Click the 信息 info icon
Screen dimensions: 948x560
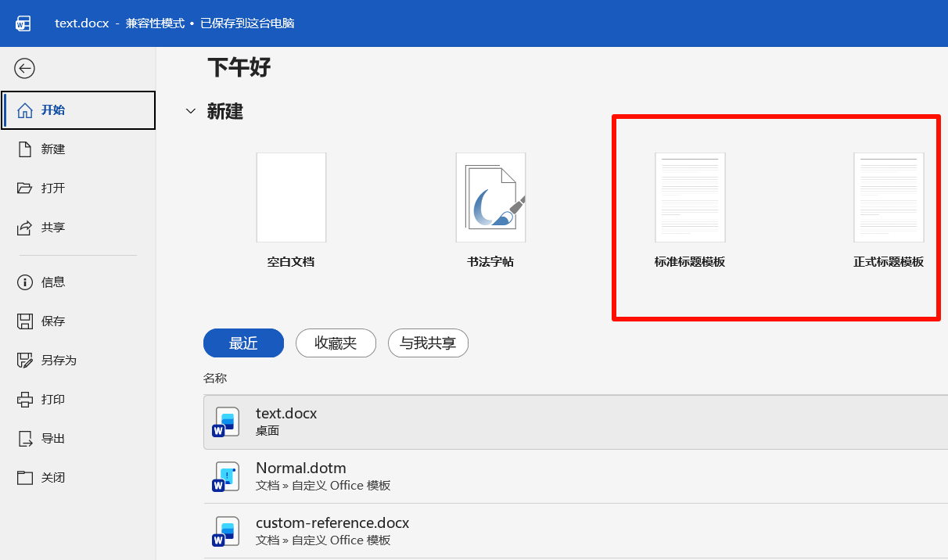click(x=25, y=282)
